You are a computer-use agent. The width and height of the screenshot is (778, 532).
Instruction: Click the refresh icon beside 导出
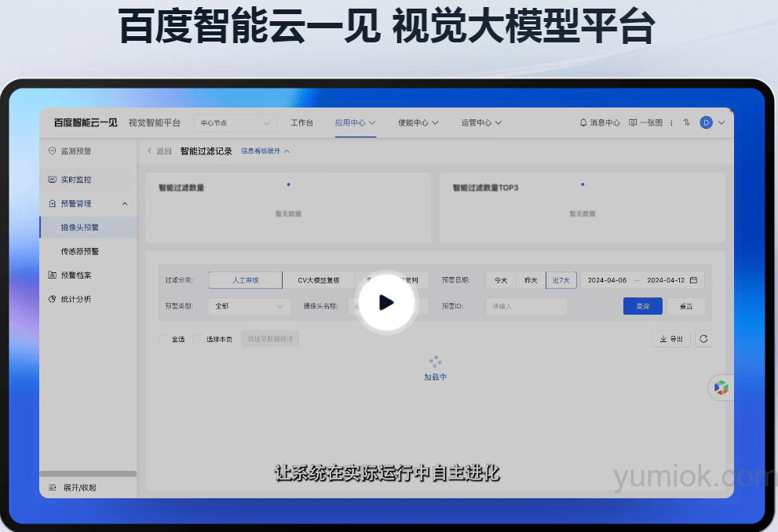pos(703,339)
